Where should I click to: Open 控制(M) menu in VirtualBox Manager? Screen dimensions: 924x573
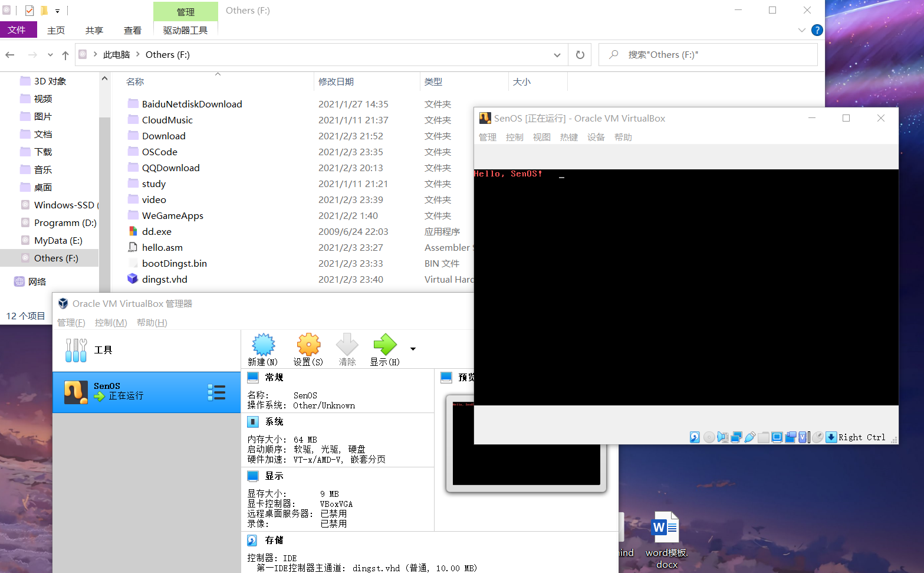[111, 322]
